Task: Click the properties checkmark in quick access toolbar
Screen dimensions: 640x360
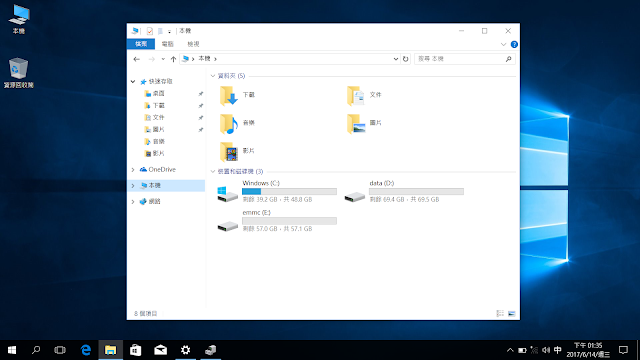Action: pos(150,31)
